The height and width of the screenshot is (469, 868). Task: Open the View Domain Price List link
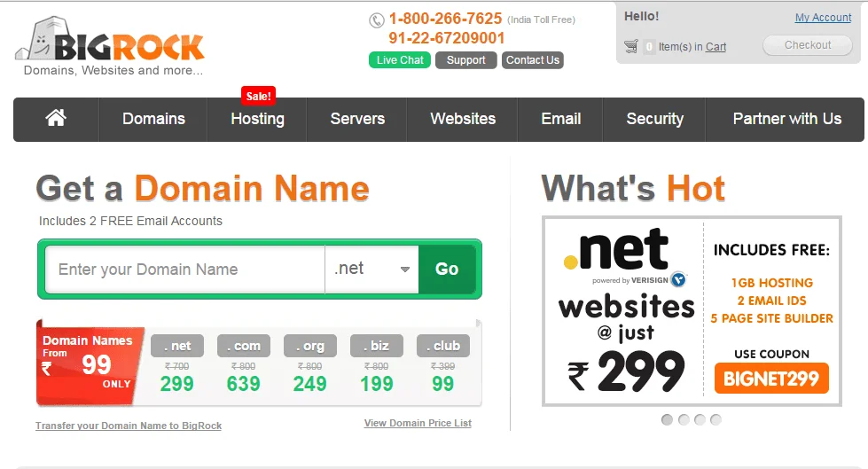[x=418, y=423]
